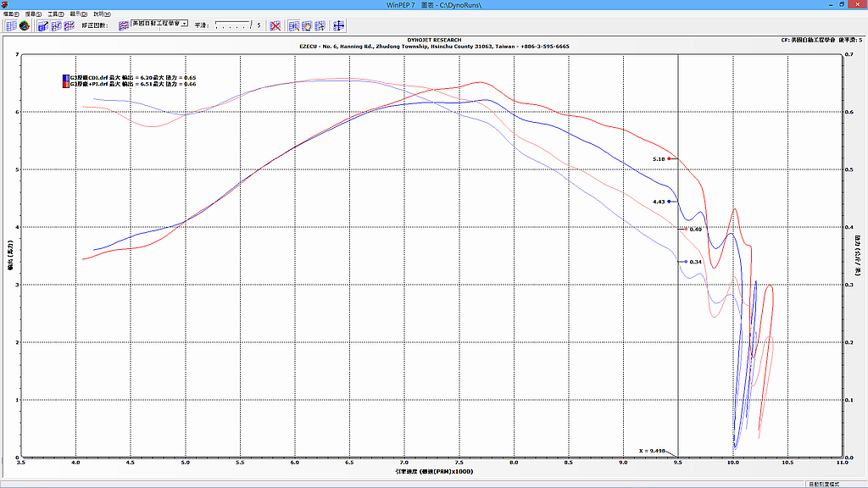The image size is (868, 488).
Task: Click the 5.18 data point marker
Action: tap(670, 158)
